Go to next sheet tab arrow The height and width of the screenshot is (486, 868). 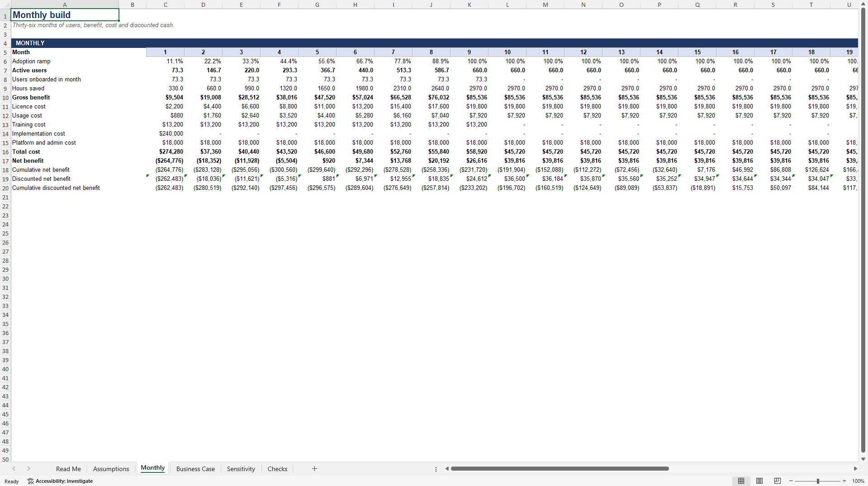point(28,469)
